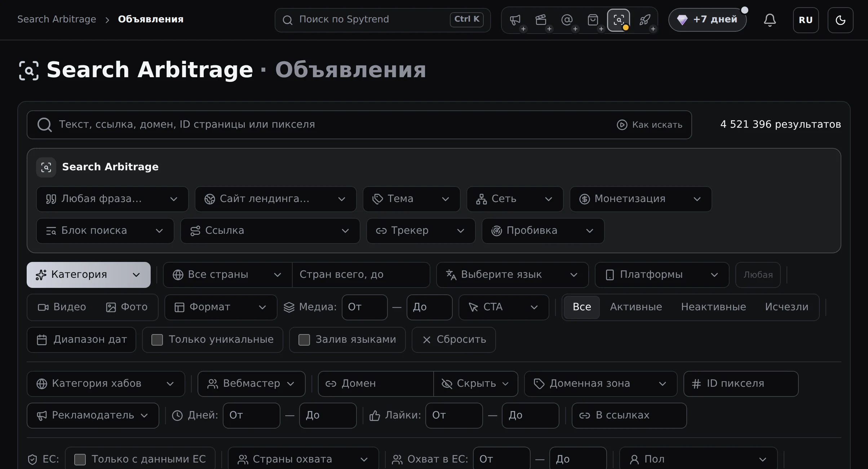
Task: Expand the Тема dropdown
Action: tap(411, 199)
